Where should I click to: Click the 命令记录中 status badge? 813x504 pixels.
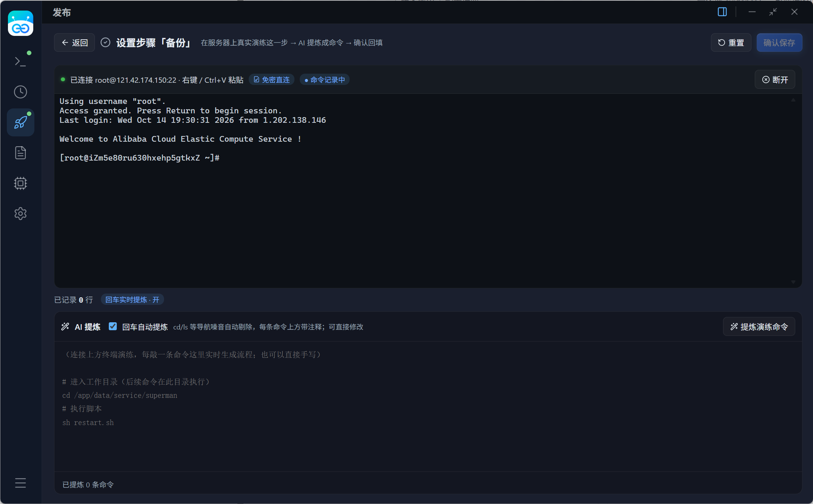(325, 80)
